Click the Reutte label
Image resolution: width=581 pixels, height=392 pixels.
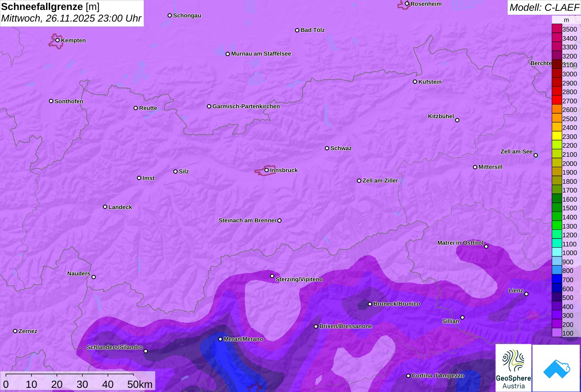tap(148, 108)
